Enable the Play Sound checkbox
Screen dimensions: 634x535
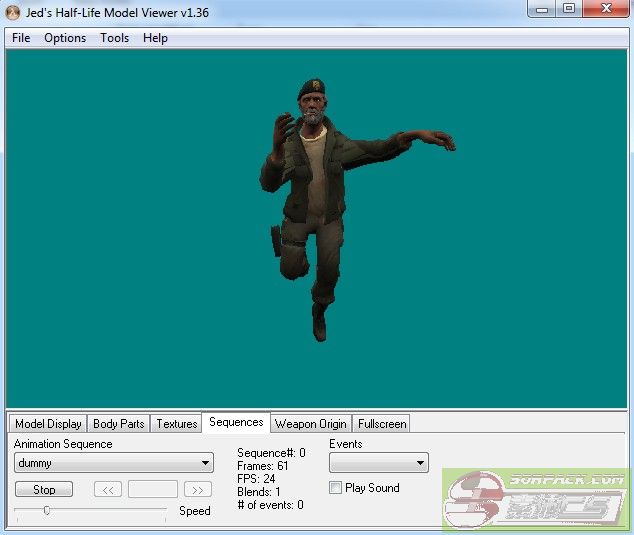pyautogui.click(x=335, y=488)
